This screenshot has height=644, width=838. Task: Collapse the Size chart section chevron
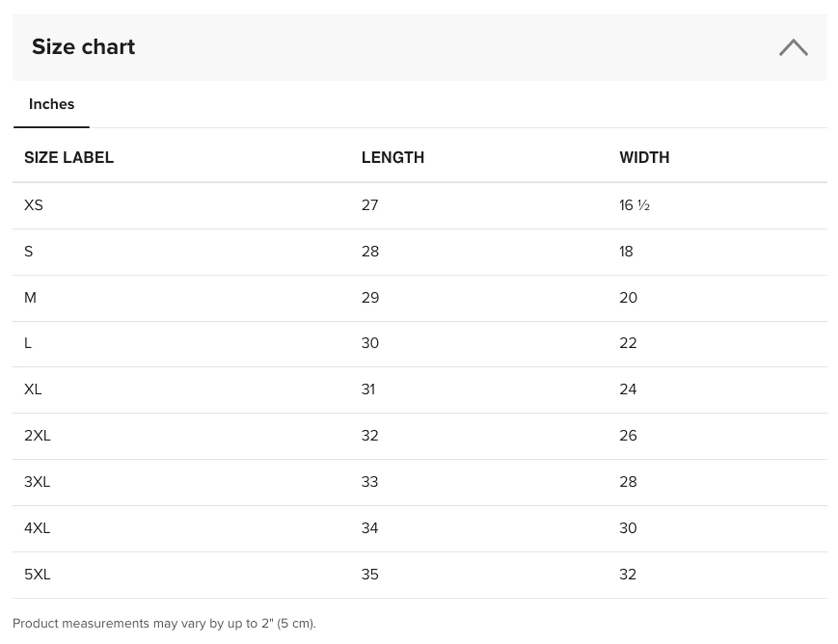point(793,48)
